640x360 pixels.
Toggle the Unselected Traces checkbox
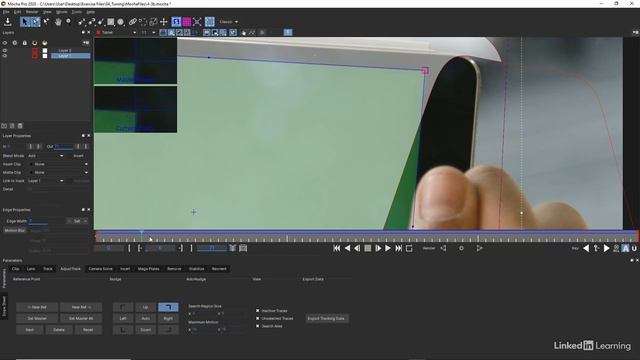point(258,318)
